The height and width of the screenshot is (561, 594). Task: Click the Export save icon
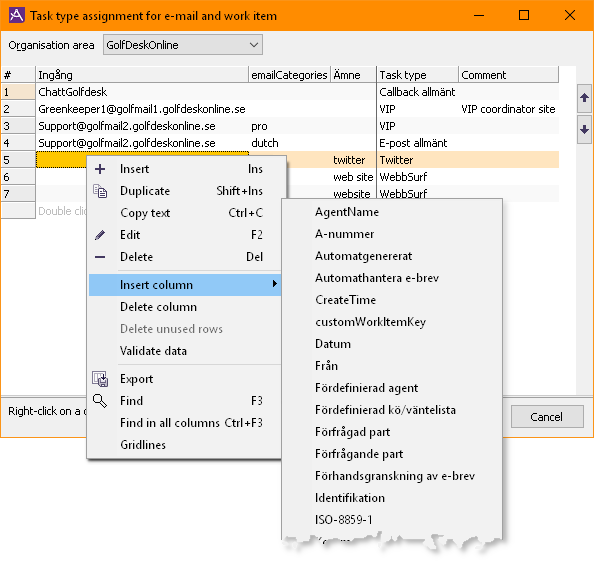point(100,379)
